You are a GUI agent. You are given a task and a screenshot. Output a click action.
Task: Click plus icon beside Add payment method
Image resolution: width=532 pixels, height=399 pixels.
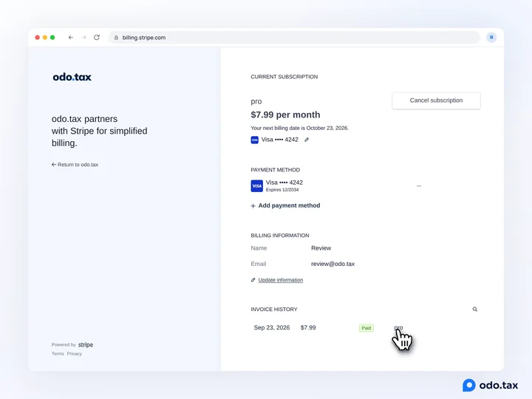[x=253, y=206]
